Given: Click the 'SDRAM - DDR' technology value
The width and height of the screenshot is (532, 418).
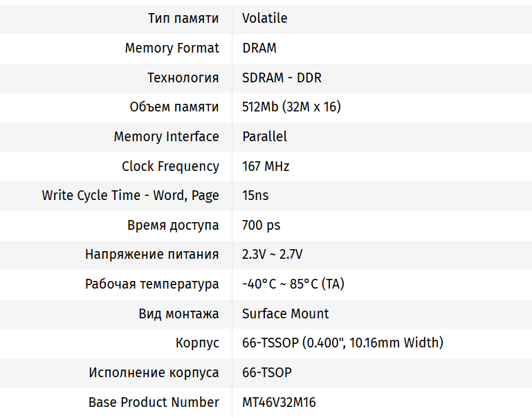Looking at the screenshot, I should coord(282,78).
